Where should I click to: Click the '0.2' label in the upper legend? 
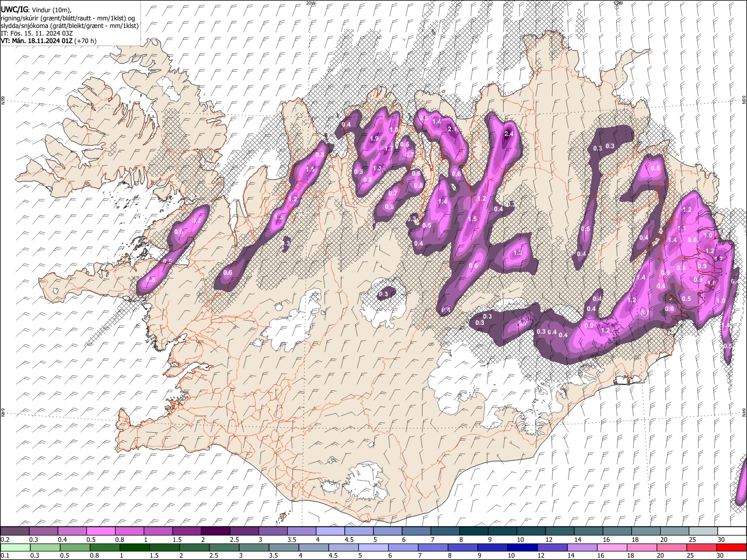pos(5,540)
